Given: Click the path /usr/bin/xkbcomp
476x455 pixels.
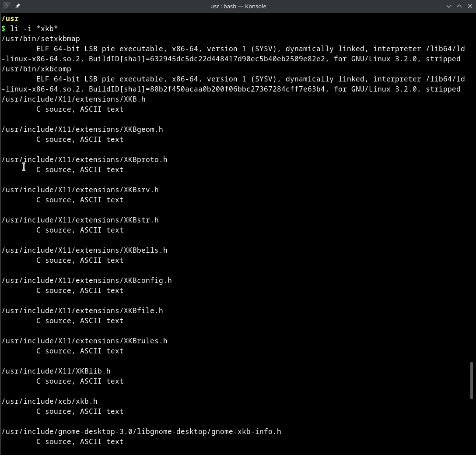Looking at the screenshot, I should pos(36,69).
